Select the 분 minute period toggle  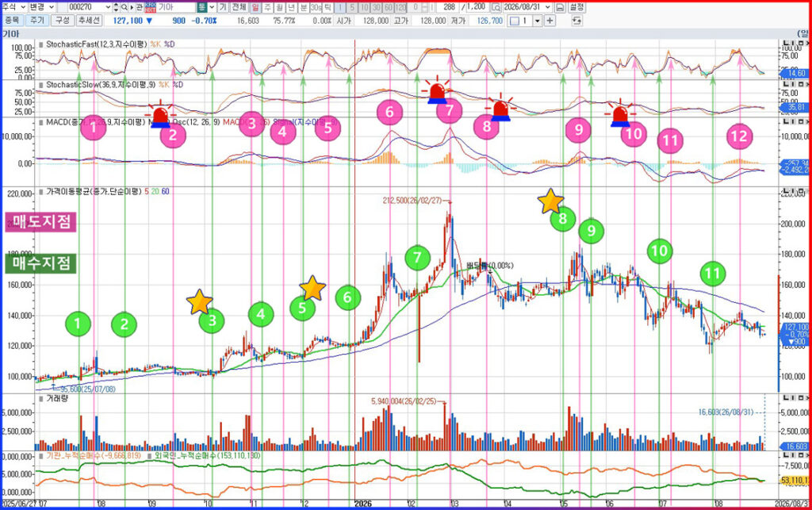304,7
